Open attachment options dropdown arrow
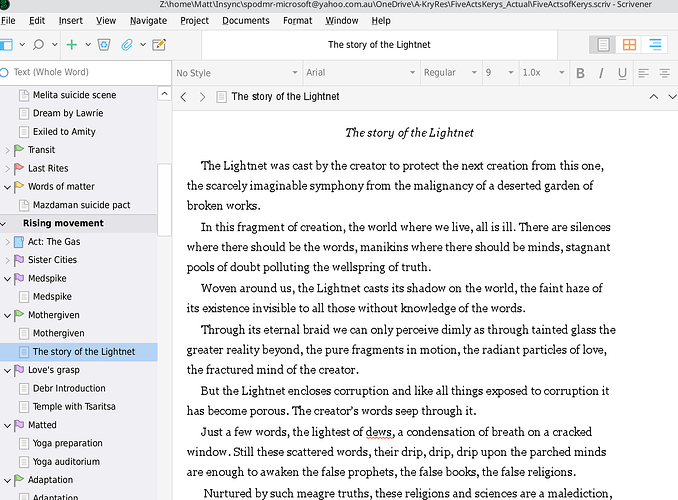This screenshot has height=500, width=678. (x=143, y=45)
